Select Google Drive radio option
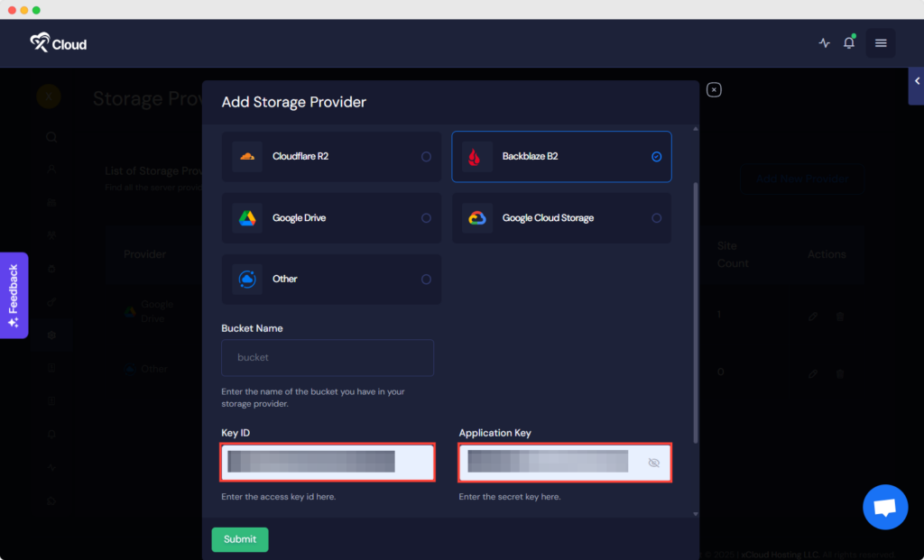This screenshot has height=560, width=924. tap(426, 218)
